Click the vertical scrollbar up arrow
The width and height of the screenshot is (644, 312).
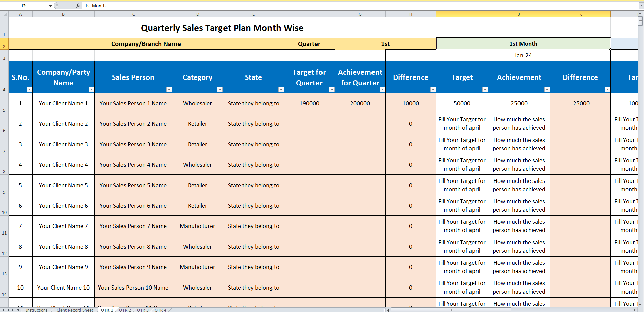click(x=640, y=14)
